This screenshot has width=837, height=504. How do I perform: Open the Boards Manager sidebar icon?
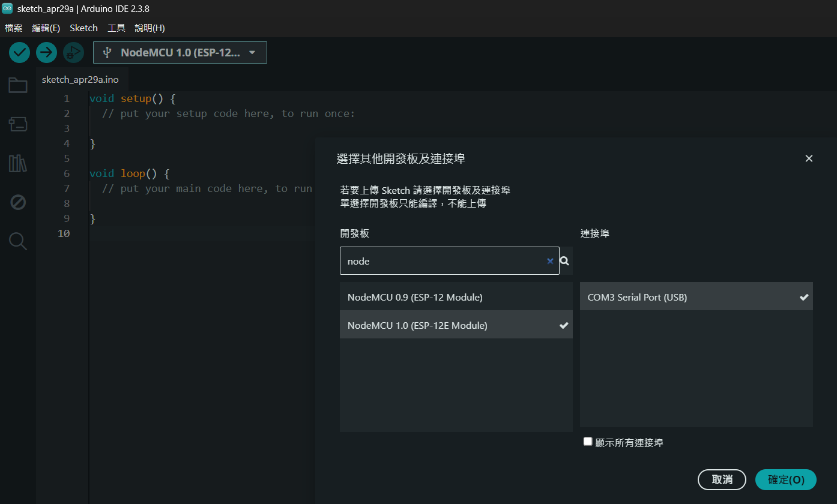(18, 124)
